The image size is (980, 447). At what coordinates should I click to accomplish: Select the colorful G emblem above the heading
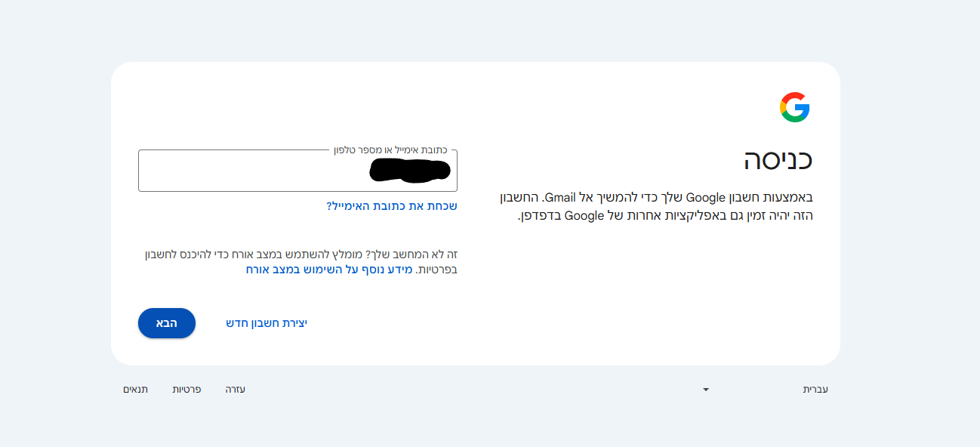[795, 106]
